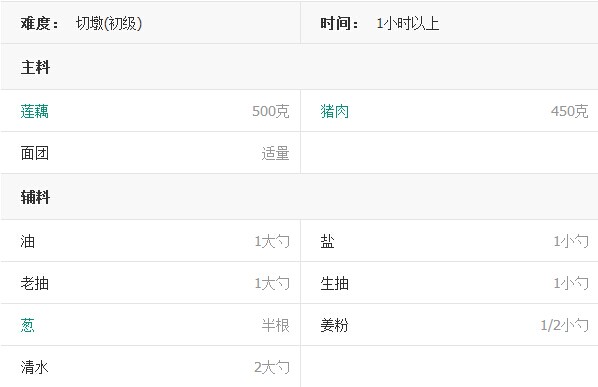The image size is (598, 387).
Task: Click the 1小时以上 time value
Action: [408, 24]
